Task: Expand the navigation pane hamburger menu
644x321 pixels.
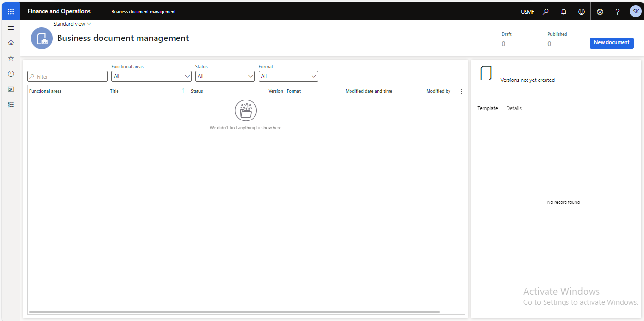Action: 11,28
